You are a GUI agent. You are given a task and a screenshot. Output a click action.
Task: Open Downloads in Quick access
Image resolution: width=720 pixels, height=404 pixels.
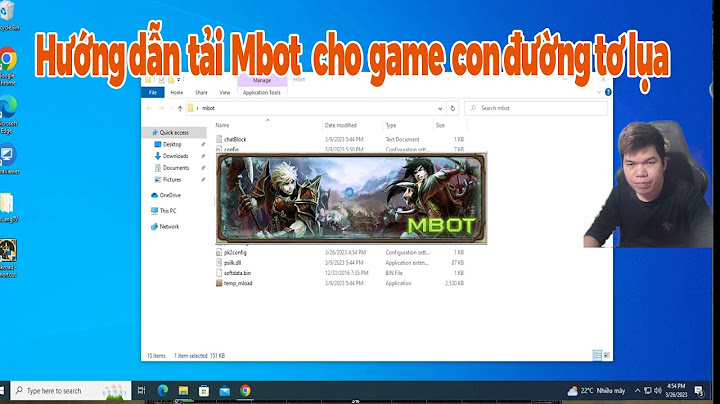(x=175, y=156)
